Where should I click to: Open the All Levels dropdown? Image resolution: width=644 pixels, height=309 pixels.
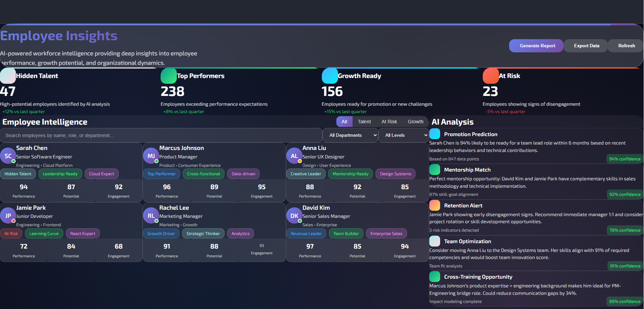pos(403,135)
